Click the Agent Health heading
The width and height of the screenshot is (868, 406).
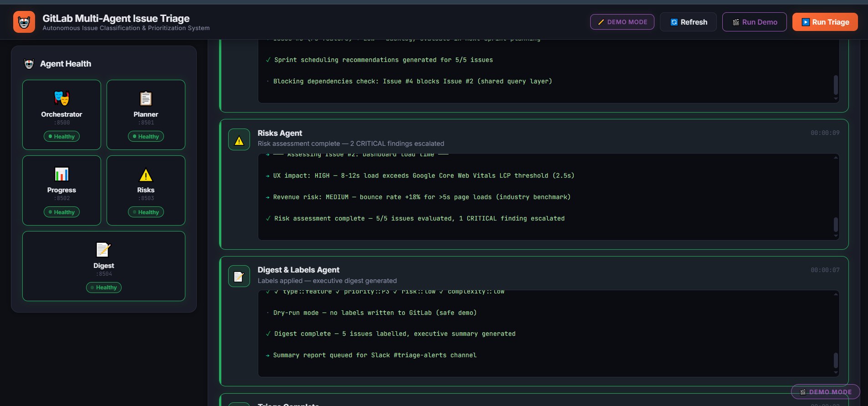pyautogui.click(x=66, y=64)
